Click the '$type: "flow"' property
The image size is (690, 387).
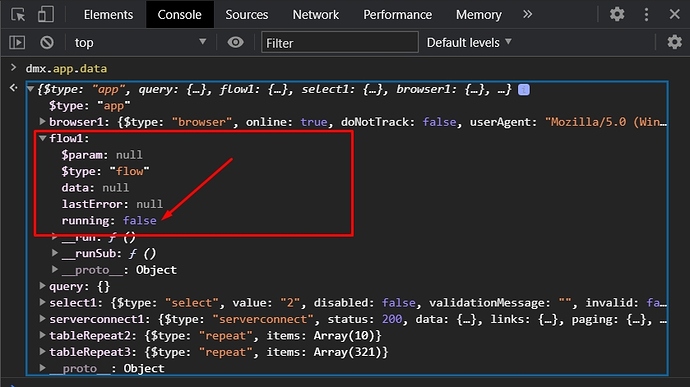tap(105, 171)
